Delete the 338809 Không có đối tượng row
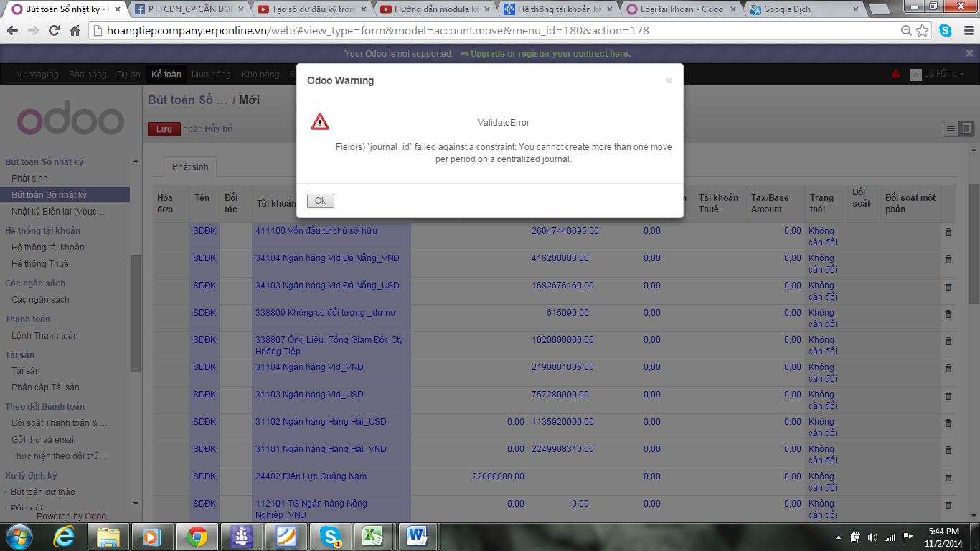Screen dimensions: 980x551 [x=948, y=314]
